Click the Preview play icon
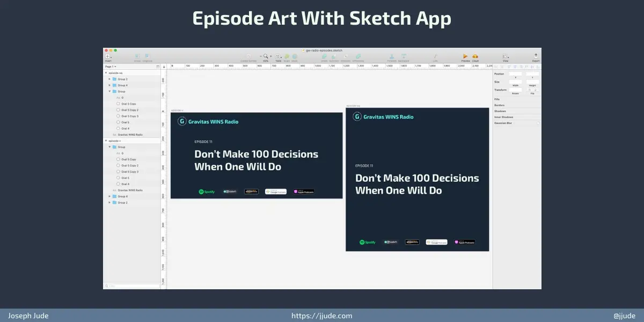The image size is (644, 322). click(x=465, y=56)
